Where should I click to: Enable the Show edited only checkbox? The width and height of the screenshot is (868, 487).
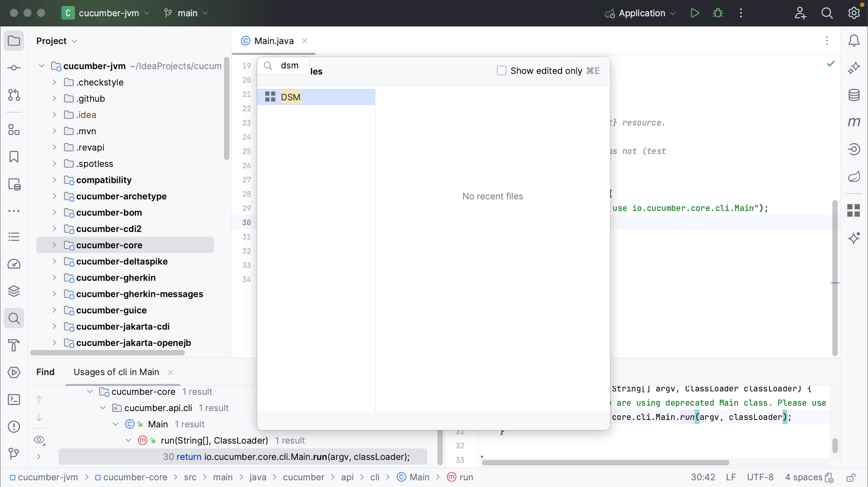[x=501, y=70]
